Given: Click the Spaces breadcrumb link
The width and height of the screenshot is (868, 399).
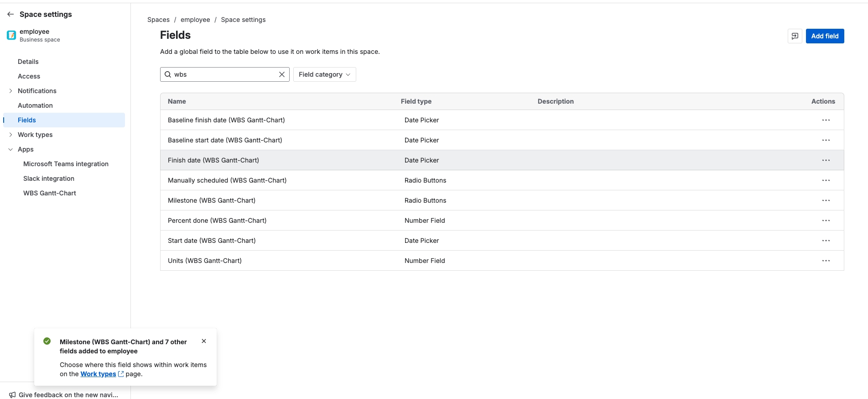Looking at the screenshot, I should tap(158, 20).
